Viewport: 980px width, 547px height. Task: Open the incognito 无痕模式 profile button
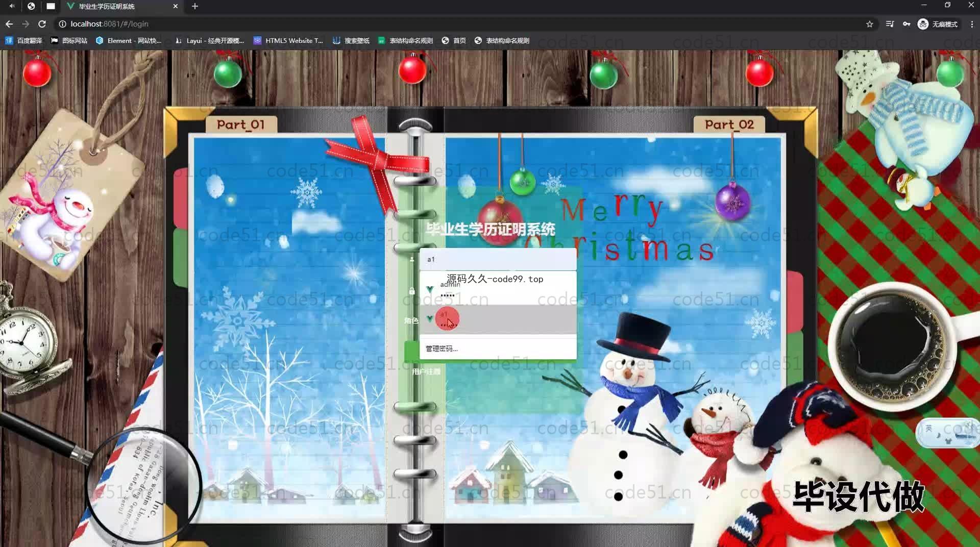[938, 24]
